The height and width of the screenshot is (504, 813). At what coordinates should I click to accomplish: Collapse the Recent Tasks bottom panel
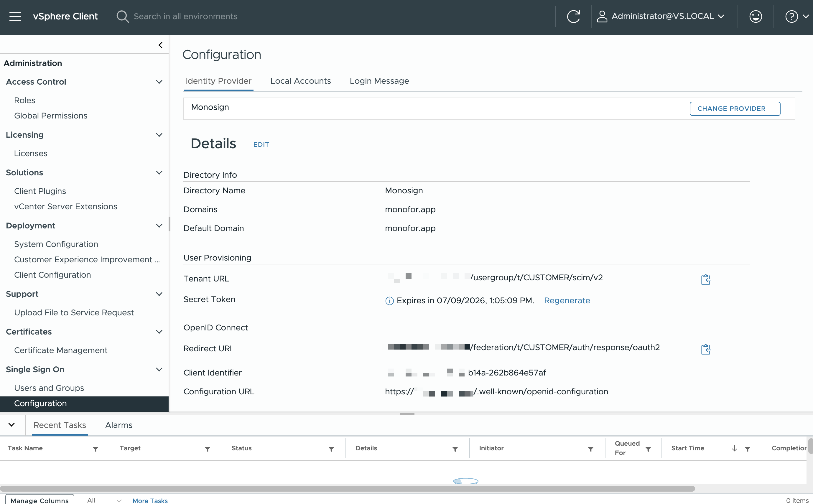(x=12, y=425)
